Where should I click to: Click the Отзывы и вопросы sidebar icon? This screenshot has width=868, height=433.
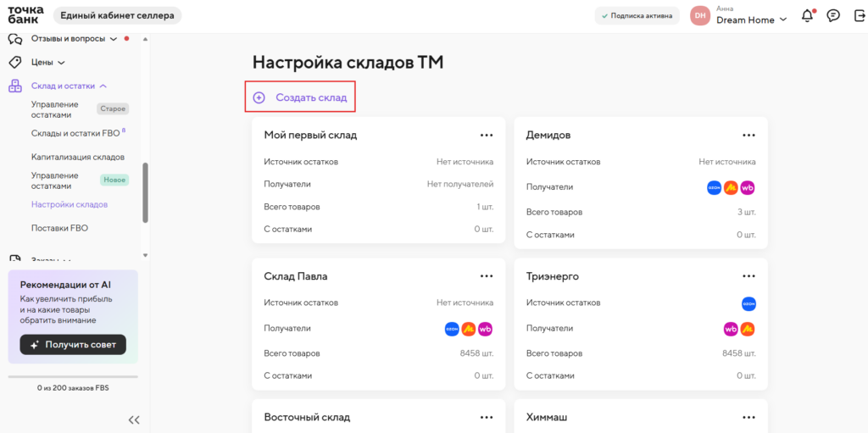tap(15, 39)
